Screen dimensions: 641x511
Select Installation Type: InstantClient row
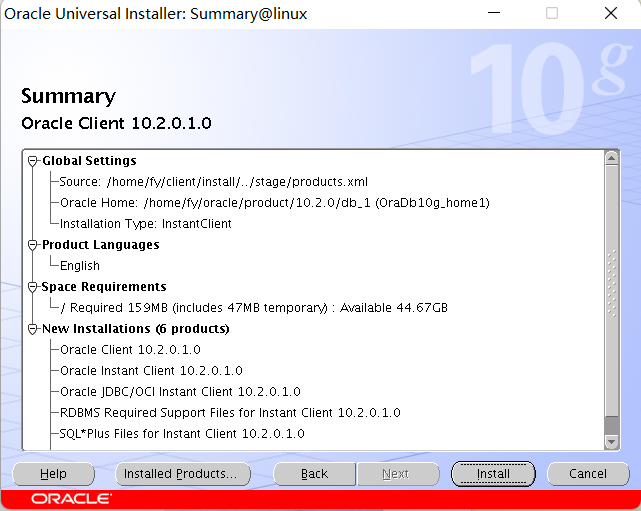pos(146,224)
